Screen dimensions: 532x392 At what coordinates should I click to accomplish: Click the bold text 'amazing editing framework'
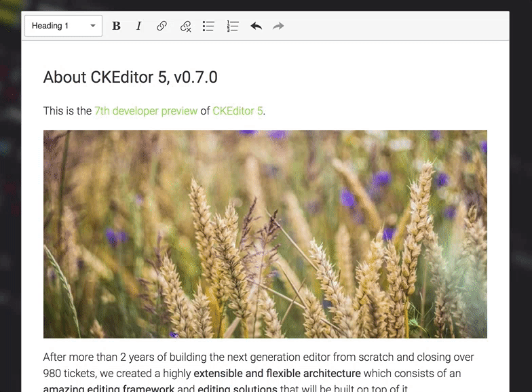(x=109, y=389)
